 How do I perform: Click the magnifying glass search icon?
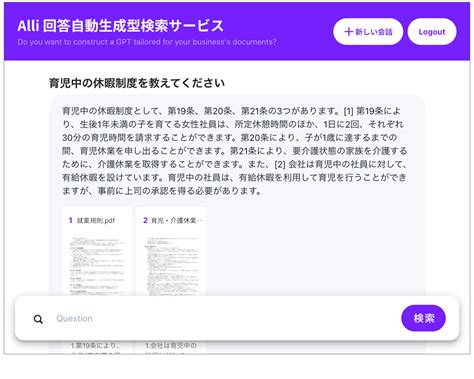pos(38,319)
